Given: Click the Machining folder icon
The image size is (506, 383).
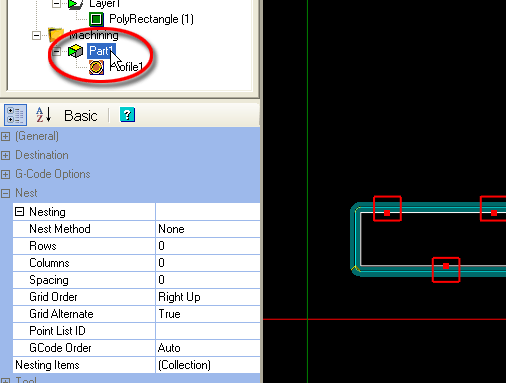Looking at the screenshot, I should pyautogui.click(x=56, y=35).
